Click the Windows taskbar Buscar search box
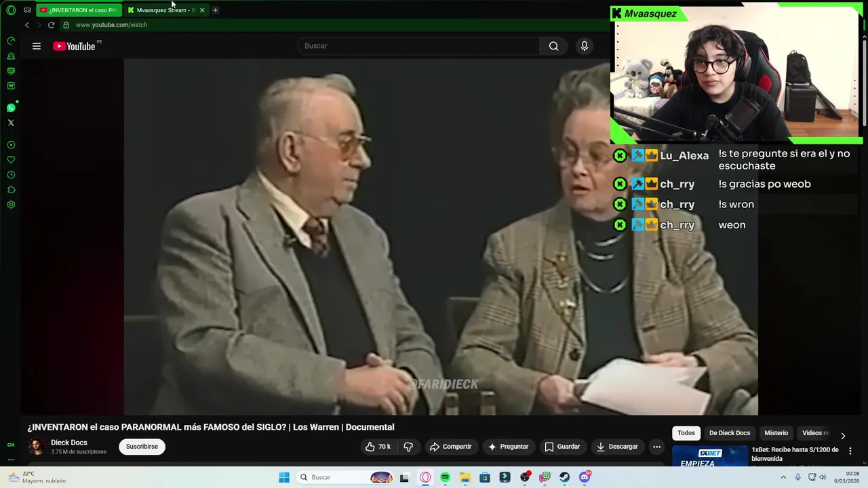This screenshot has width=868, height=488. 346,477
